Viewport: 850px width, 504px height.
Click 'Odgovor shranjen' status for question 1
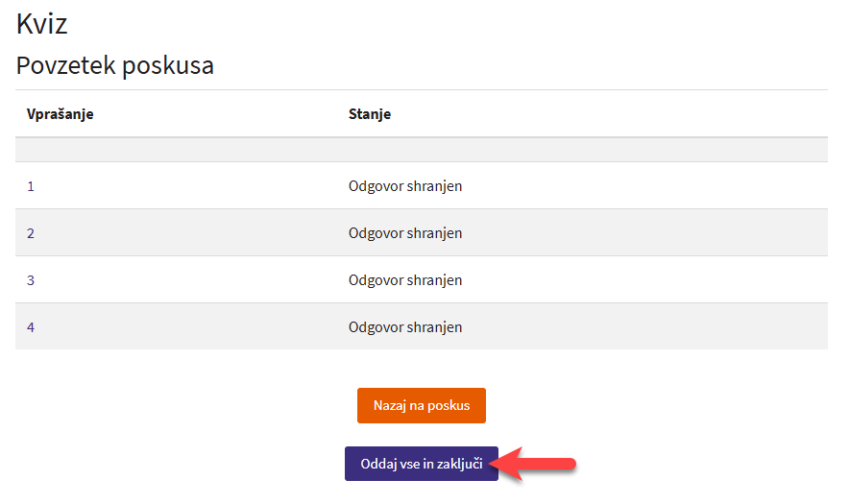point(404,186)
